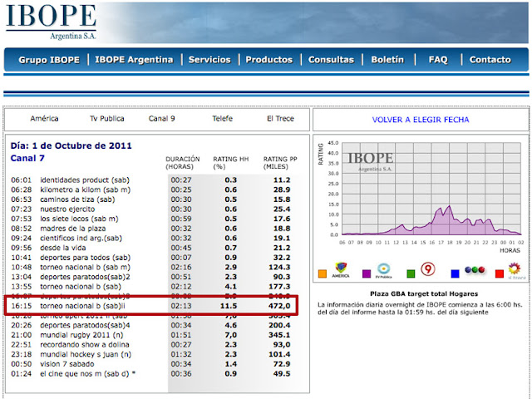Select the El Trece sun logo in legend

tap(515, 271)
